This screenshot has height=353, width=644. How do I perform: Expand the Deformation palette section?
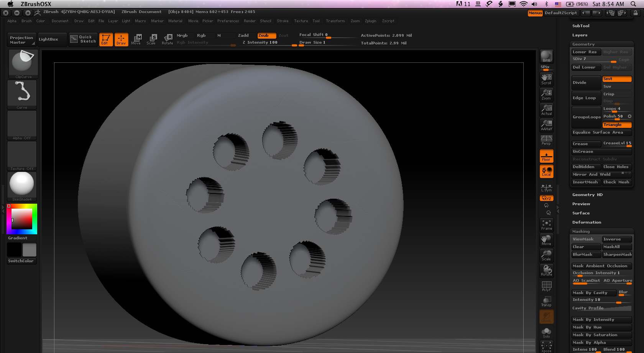coord(586,222)
